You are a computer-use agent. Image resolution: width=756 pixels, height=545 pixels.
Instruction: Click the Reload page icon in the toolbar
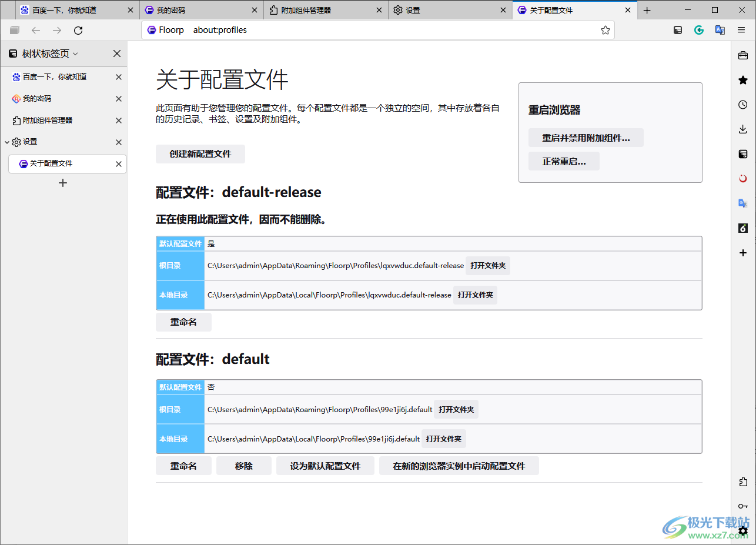tap(78, 30)
